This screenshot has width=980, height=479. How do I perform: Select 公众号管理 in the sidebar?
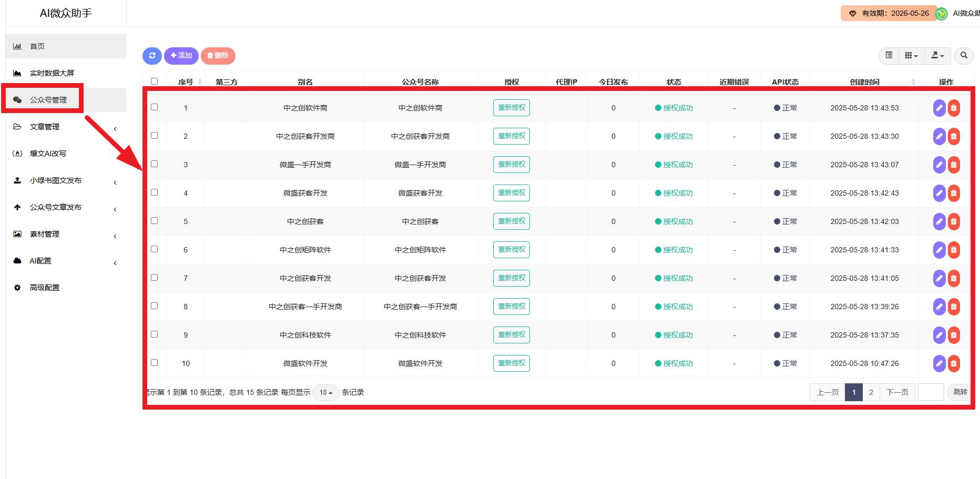click(66, 100)
